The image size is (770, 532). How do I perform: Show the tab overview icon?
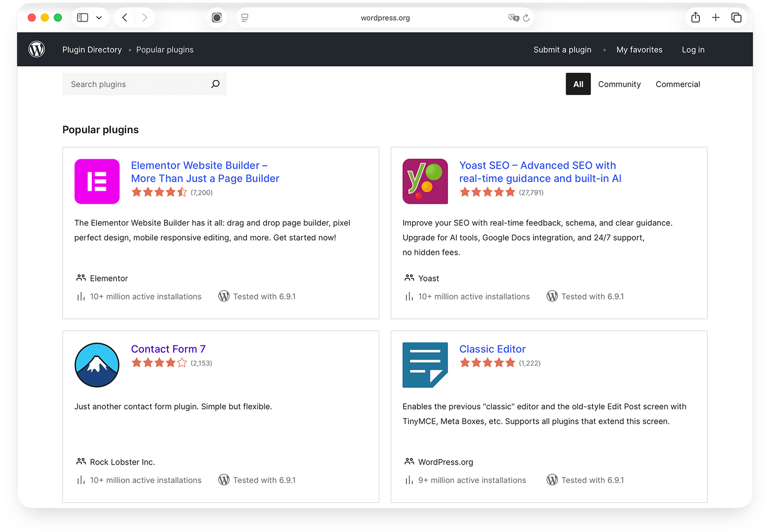tap(736, 18)
